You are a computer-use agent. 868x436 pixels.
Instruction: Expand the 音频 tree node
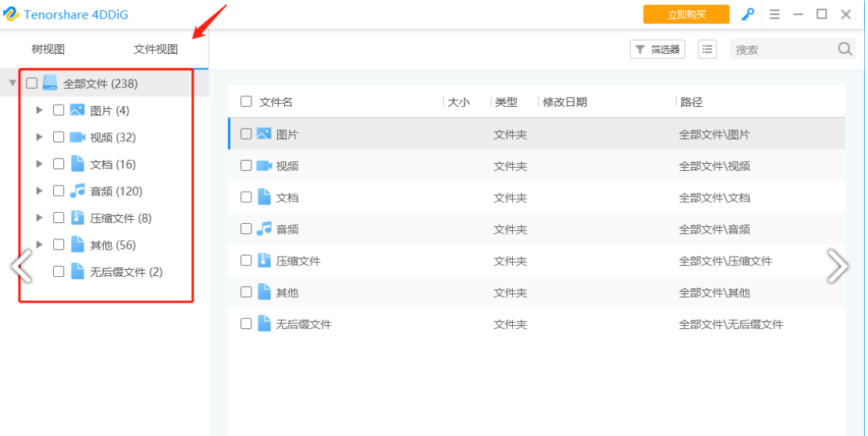click(39, 191)
